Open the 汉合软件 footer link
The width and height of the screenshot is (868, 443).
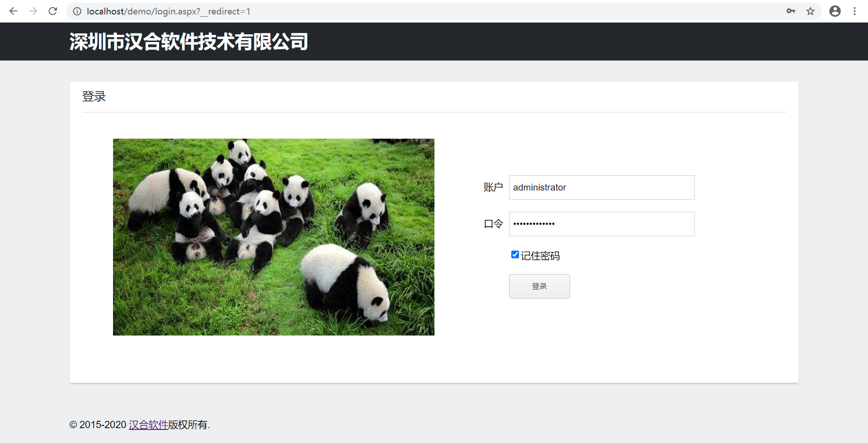[x=148, y=425]
